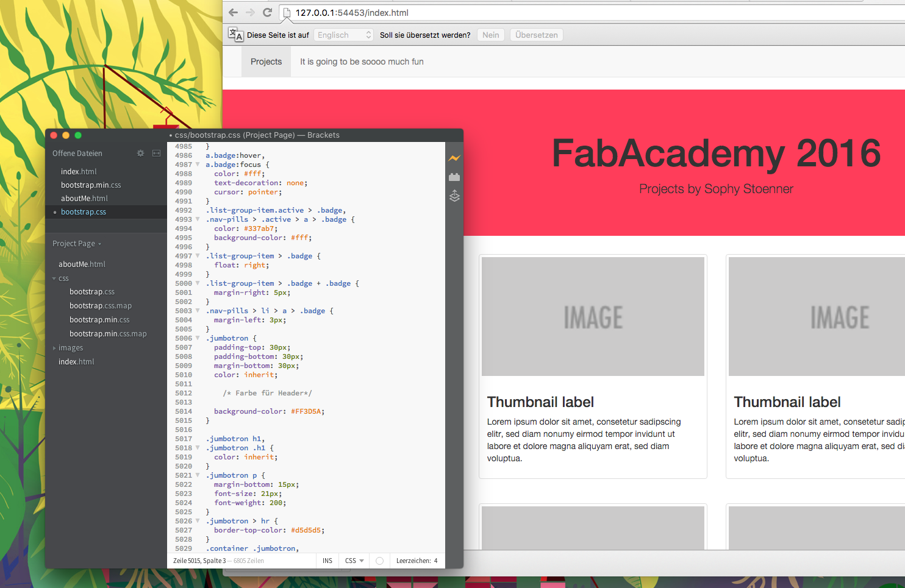Click the #FF3D5A color value in code

(x=306, y=411)
